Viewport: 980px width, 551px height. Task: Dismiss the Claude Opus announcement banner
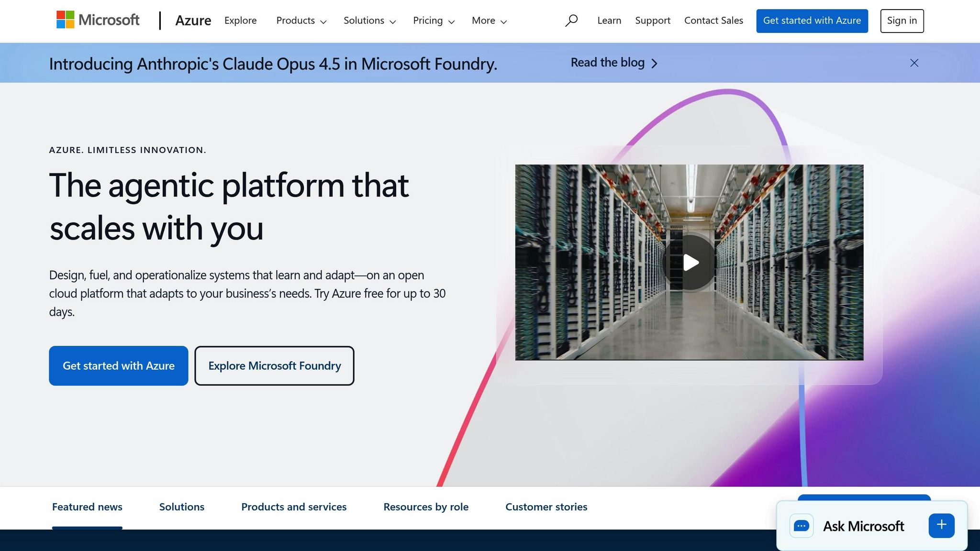pos(914,63)
